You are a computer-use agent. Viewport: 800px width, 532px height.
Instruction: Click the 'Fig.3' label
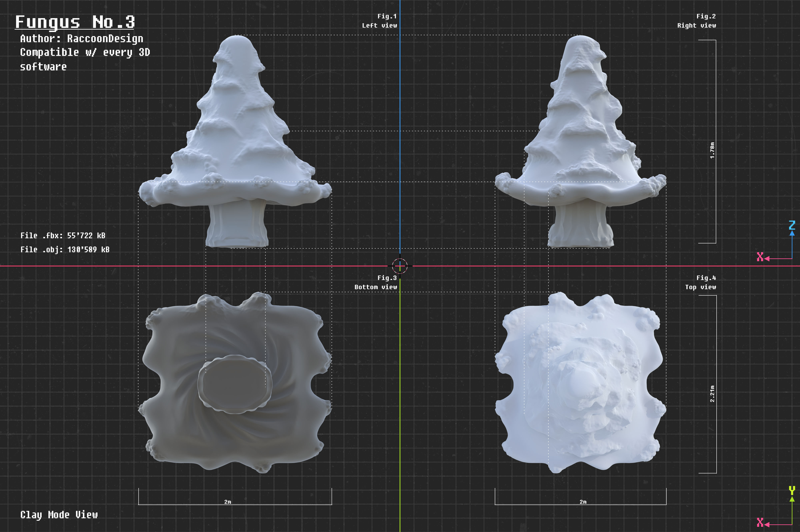[x=387, y=278]
